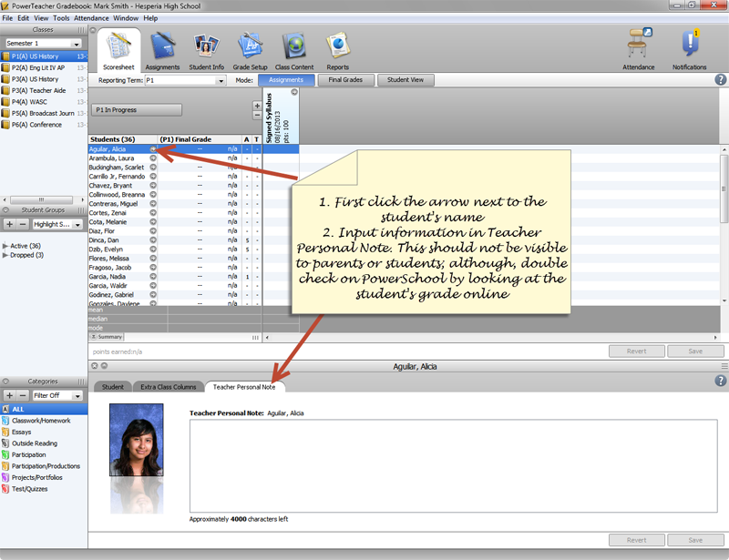Click Save under the teacher note

point(695,540)
